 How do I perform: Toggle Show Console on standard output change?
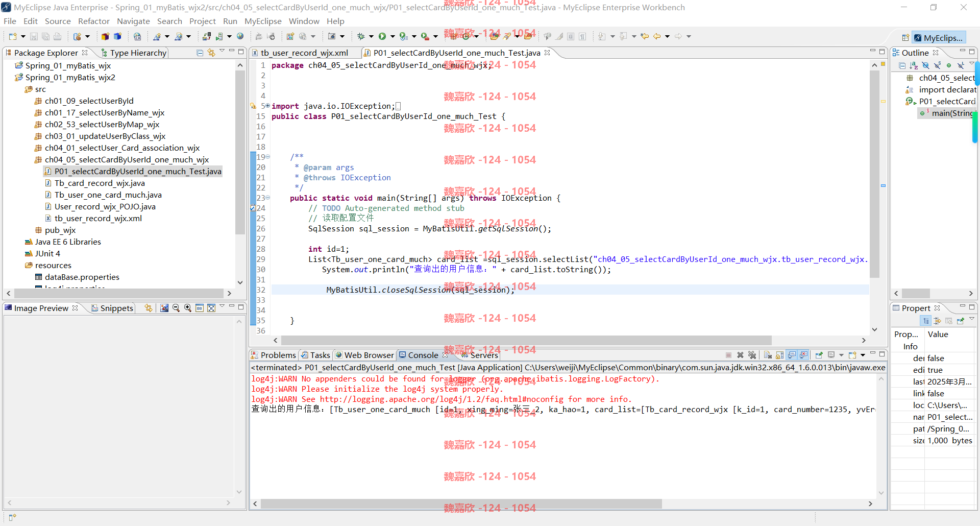[x=791, y=355]
